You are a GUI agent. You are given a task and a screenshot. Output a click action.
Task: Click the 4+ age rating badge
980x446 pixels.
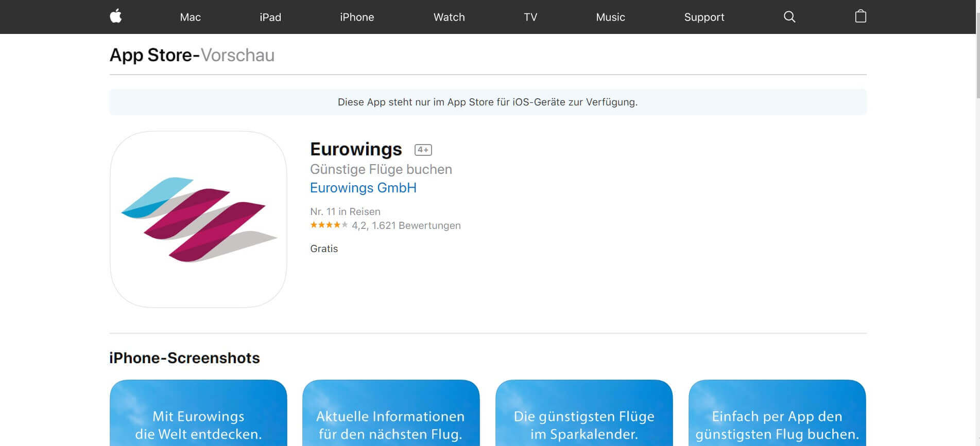[423, 150]
